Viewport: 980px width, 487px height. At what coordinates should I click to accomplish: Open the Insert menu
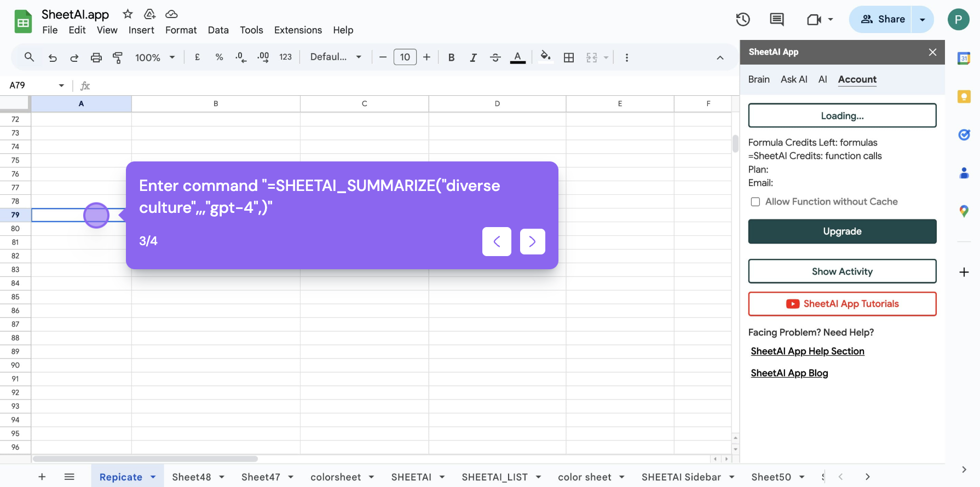[141, 30]
